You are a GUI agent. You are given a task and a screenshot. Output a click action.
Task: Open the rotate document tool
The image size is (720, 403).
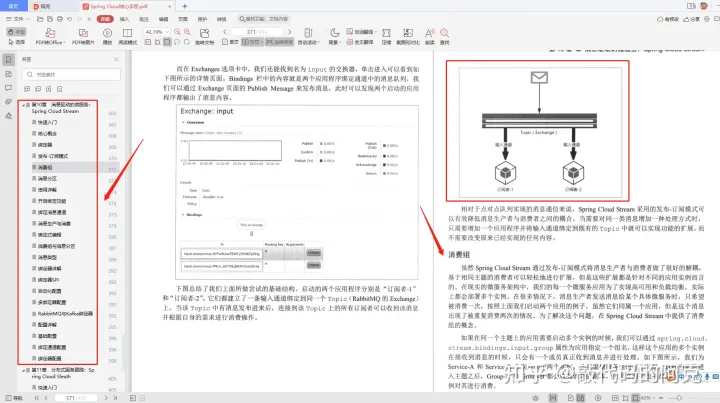point(204,36)
